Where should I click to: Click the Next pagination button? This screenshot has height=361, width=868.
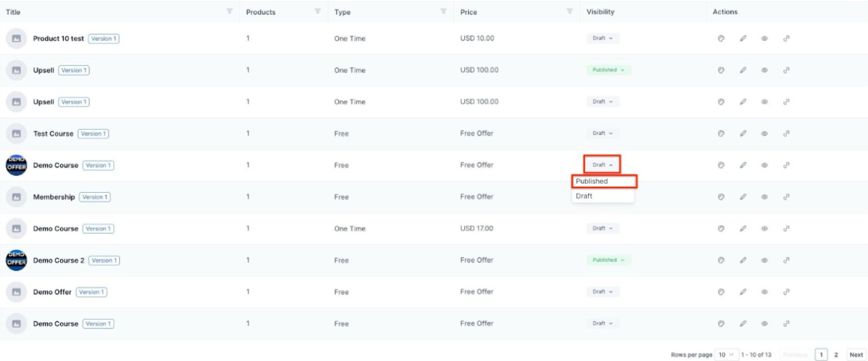coord(855,354)
